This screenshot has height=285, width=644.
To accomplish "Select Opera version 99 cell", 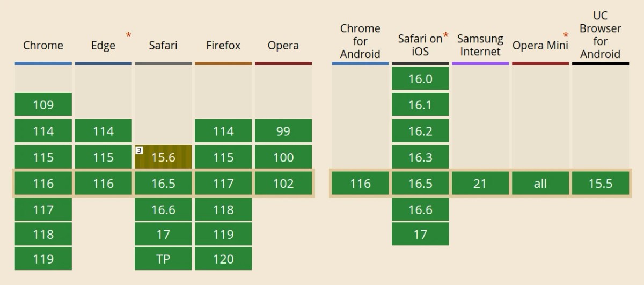I will pyautogui.click(x=283, y=131).
